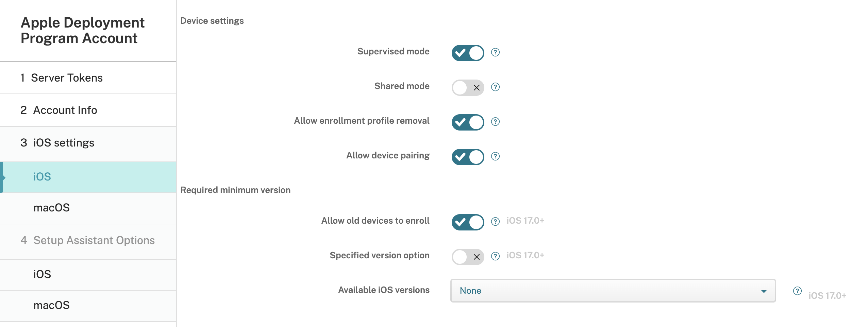Screen dimensions: 868x327
Task: Switch off Allow old devices to enroll
Action: point(468,222)
